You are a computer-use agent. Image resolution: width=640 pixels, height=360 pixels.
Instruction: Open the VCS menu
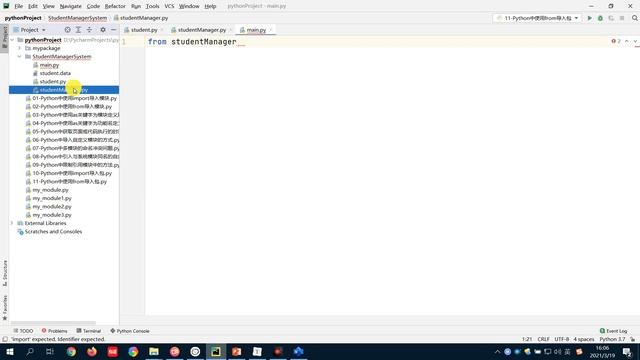click(x=169, y=6)
